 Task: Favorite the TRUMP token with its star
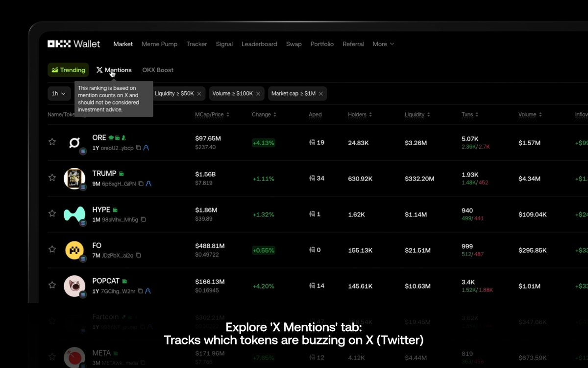52,178
